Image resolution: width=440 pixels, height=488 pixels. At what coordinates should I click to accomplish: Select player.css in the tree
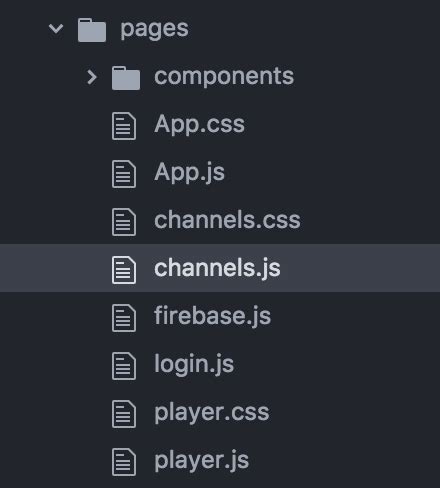click(212, 413)
